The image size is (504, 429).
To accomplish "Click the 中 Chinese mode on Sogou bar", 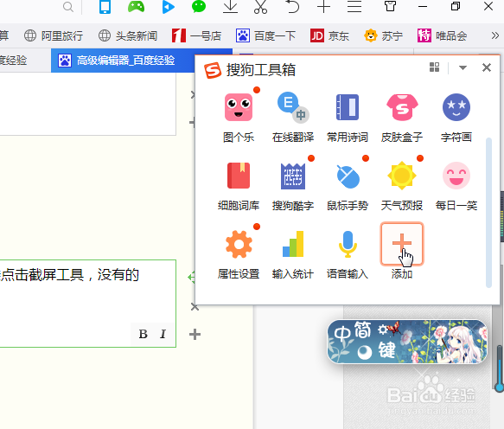I will tap(342, 334).
